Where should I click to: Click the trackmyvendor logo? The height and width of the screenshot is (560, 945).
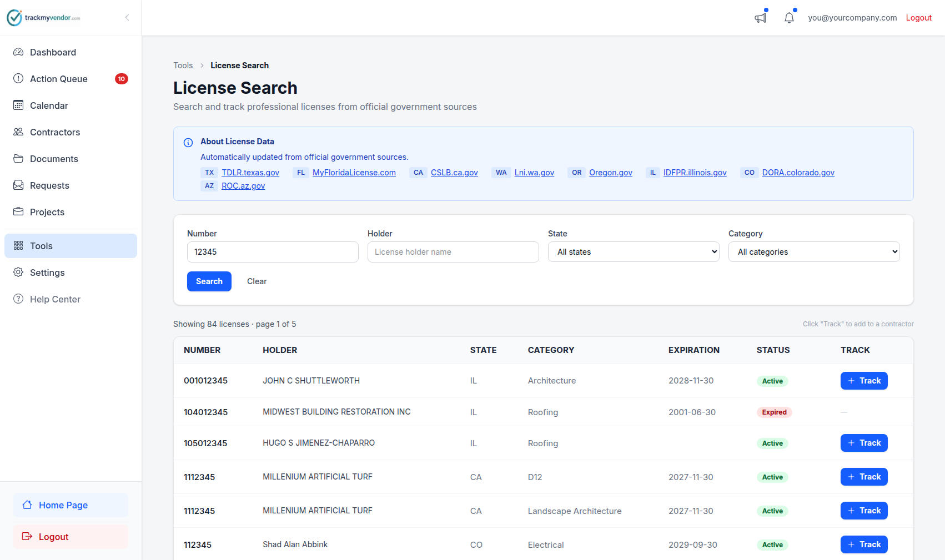point(43,18)
